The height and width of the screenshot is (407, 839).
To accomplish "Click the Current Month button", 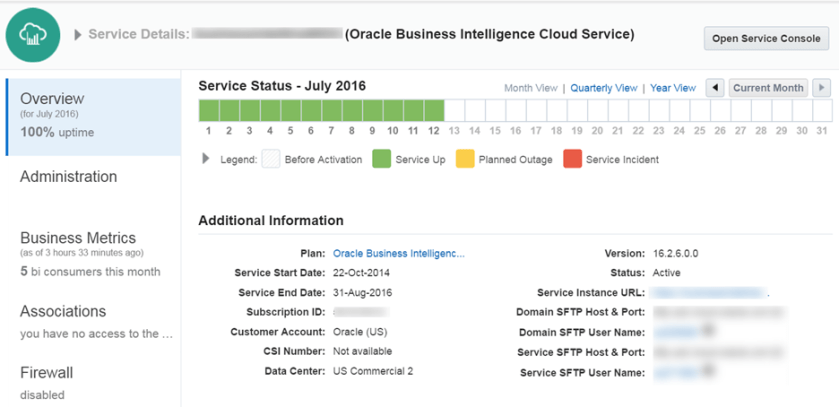I will click(x=768, y=88).
